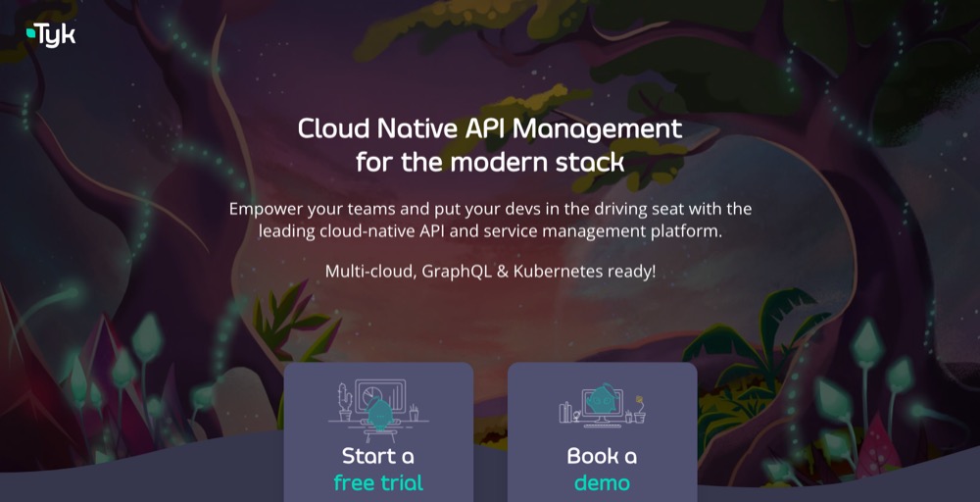Select the 'free trial' green text

click(378, 482)
